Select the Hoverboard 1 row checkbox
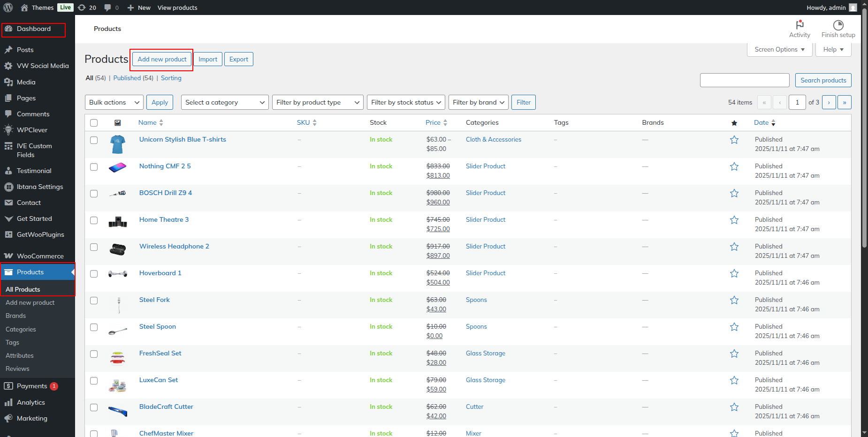Screen dimensions: 868x437 pos(94,274)
